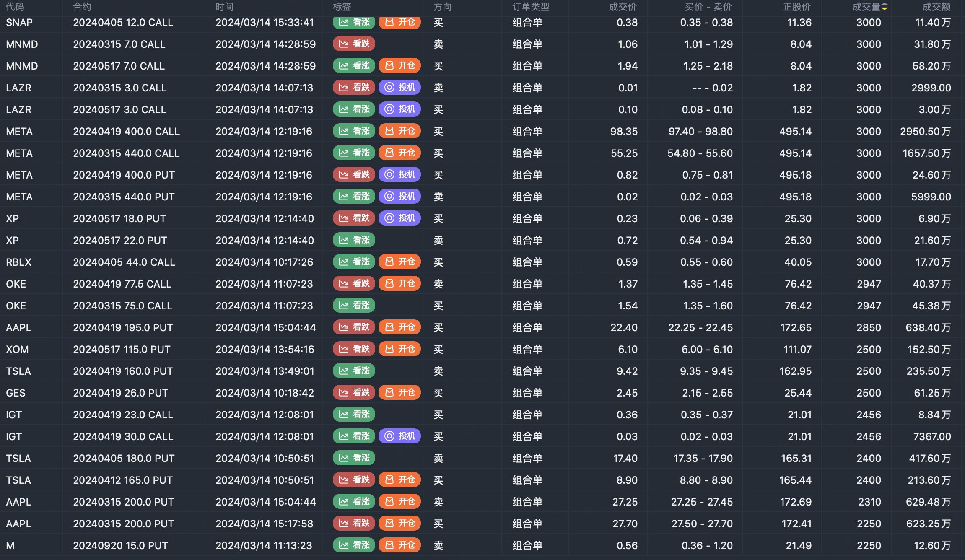Select AAPL 20240419 195.0 PUT row
Viewport: 965px width, 560px height.
click(123, 327)
